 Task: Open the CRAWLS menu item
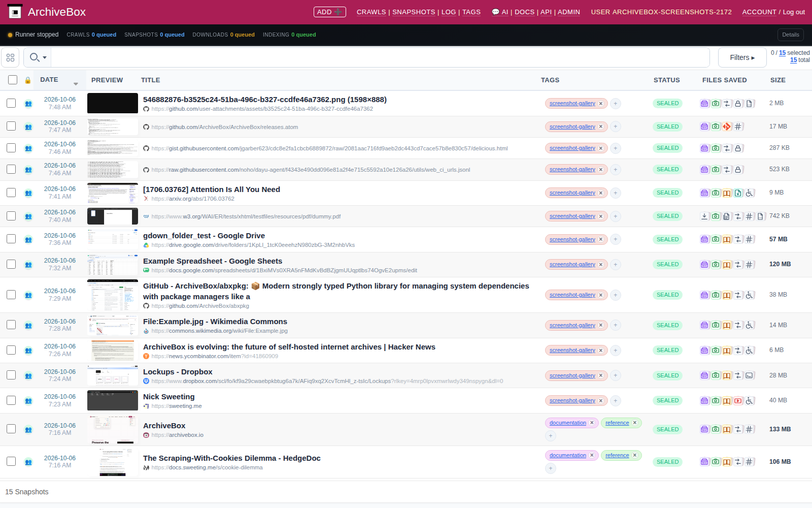point(371,12)
